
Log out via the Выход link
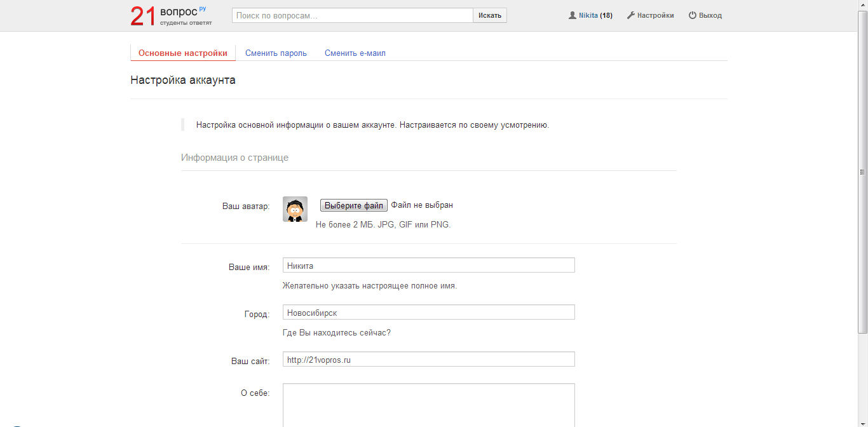(710, 15)
